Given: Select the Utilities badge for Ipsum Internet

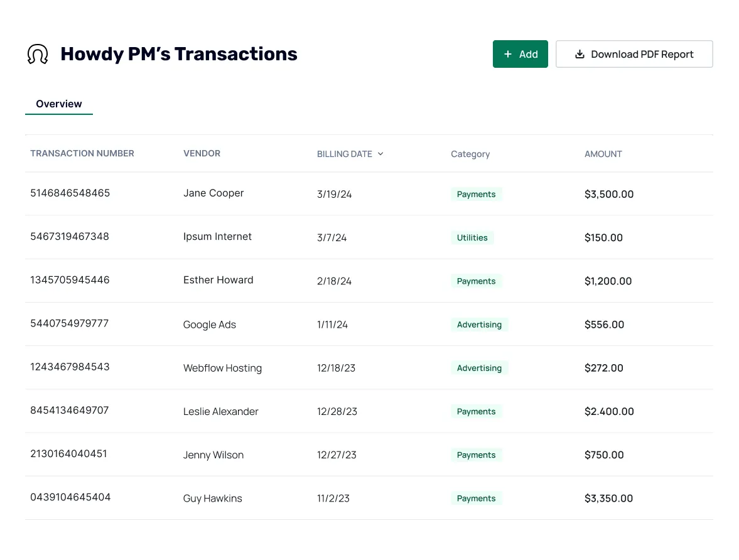Looking at the screenshot, I should [472, 237].
